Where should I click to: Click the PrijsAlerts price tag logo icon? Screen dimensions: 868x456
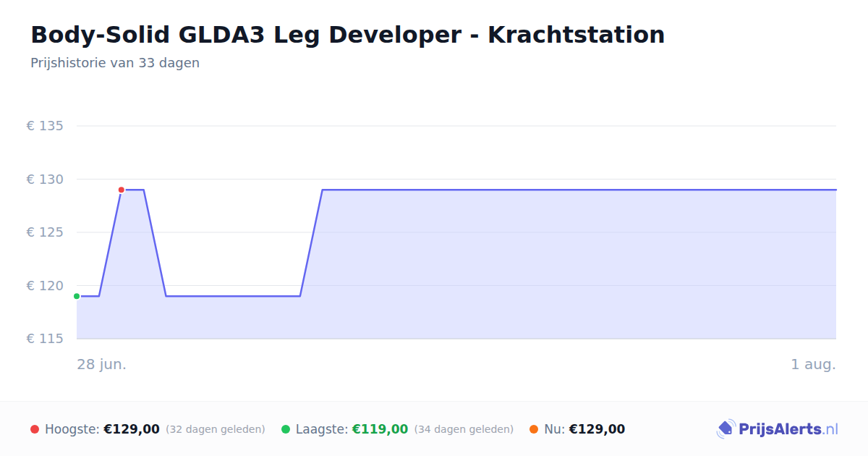point(726,429)
